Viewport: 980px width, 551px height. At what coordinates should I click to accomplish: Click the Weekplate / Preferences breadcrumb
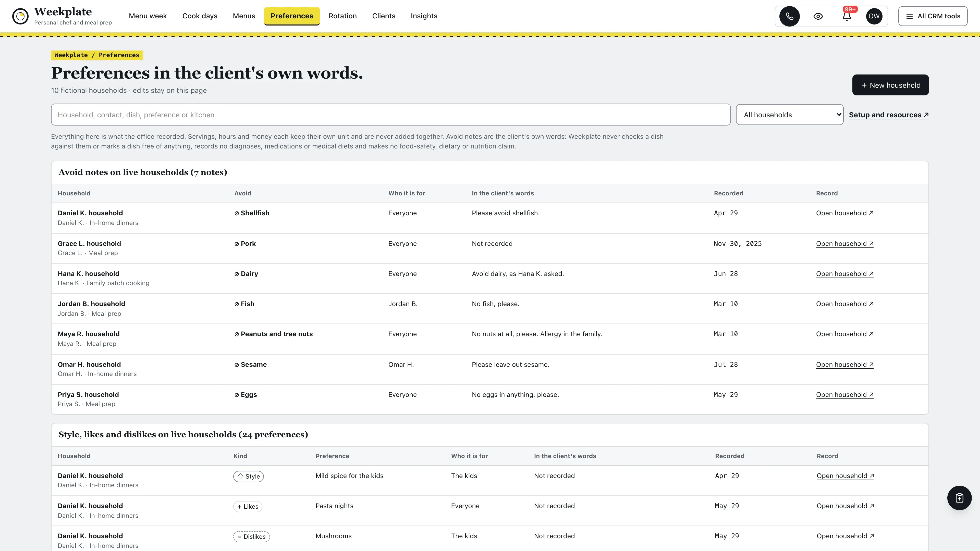(x=97, y=55)
